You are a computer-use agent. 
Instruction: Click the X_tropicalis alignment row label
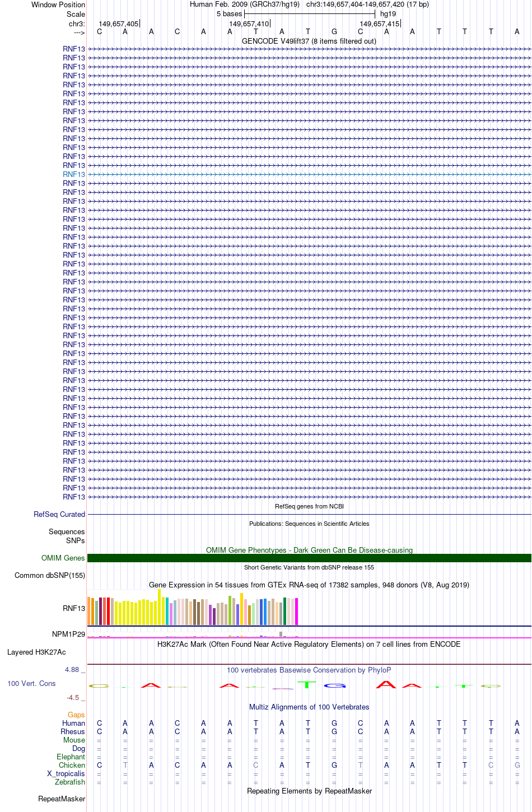66,773
